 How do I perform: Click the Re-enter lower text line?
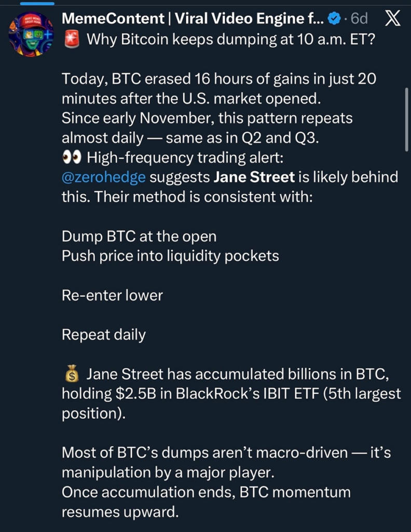coord(109,295)
